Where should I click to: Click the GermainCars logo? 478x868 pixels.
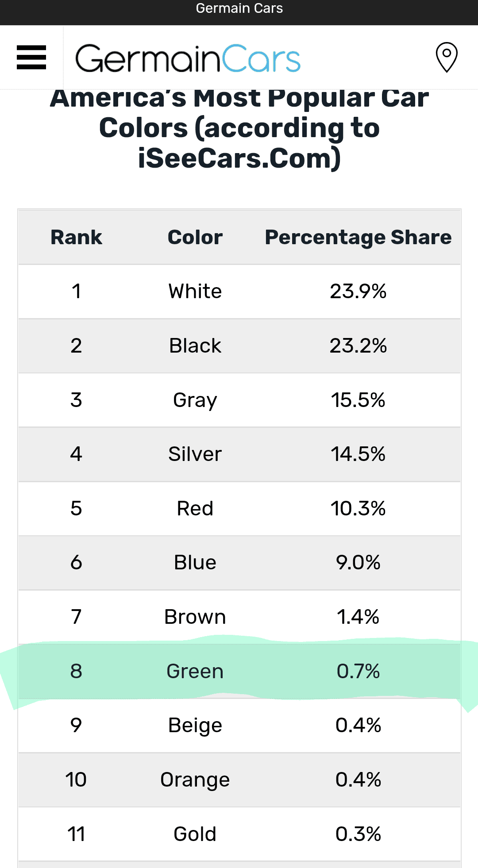(188, 58)
